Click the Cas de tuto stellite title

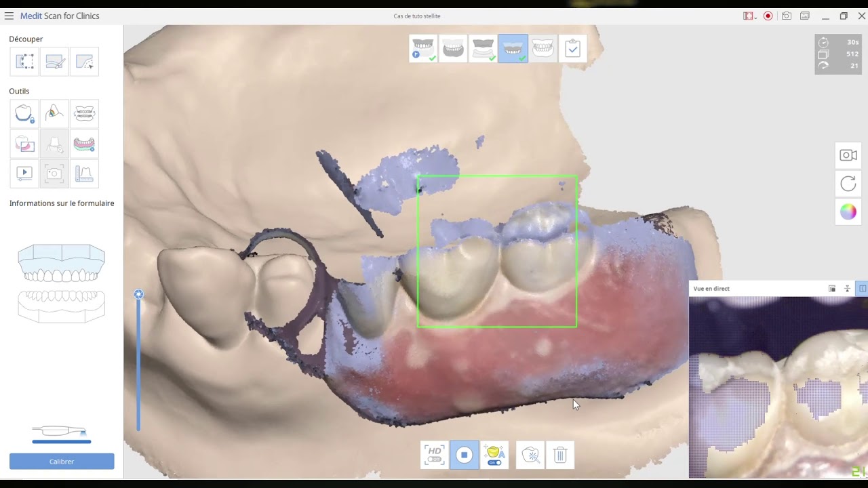(x=417, y=16)
